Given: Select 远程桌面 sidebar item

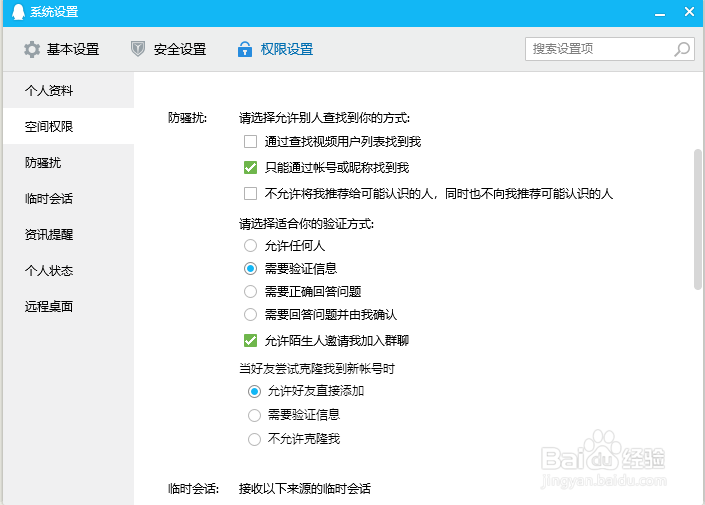Looking at the screenshot, I should click(x=68, y=306).
